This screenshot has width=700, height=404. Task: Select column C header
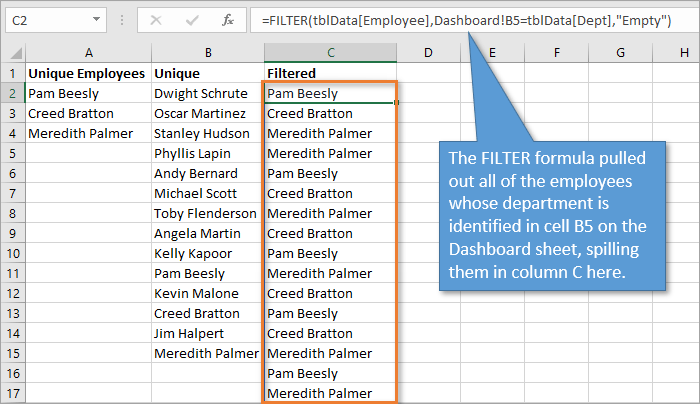[330, 52]
